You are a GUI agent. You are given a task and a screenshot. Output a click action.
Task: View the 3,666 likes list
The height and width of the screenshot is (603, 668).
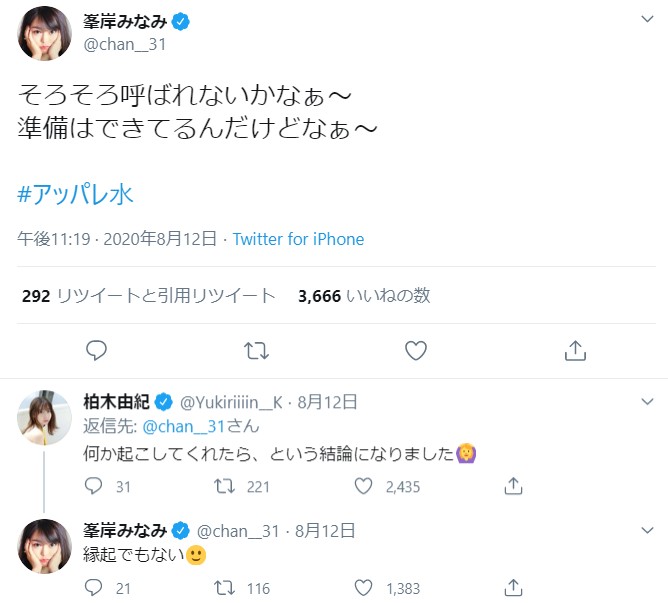pyautogui.click(x=364, y=296)
